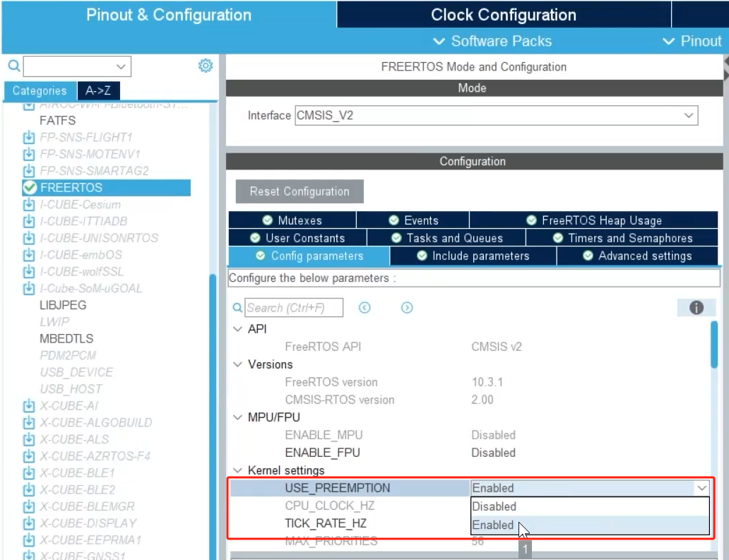
Task: Click the Reset Configuration button
Action: (x=300, y=191)
